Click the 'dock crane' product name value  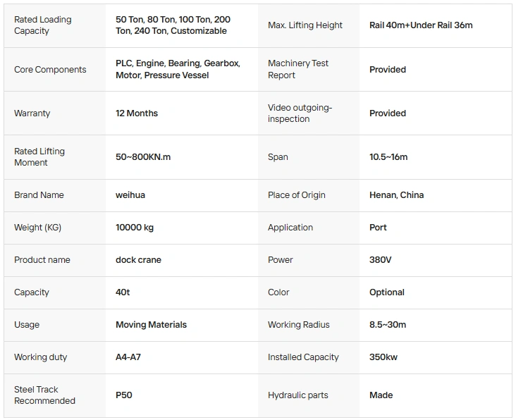coord(138,260)
